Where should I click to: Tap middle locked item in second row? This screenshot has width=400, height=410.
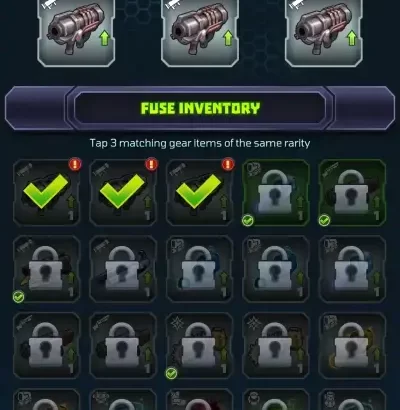click(199, 269)
